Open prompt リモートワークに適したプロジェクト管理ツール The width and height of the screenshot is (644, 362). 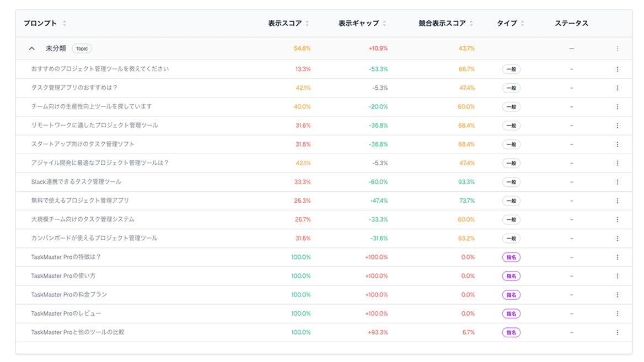click(x=95, y=126)
